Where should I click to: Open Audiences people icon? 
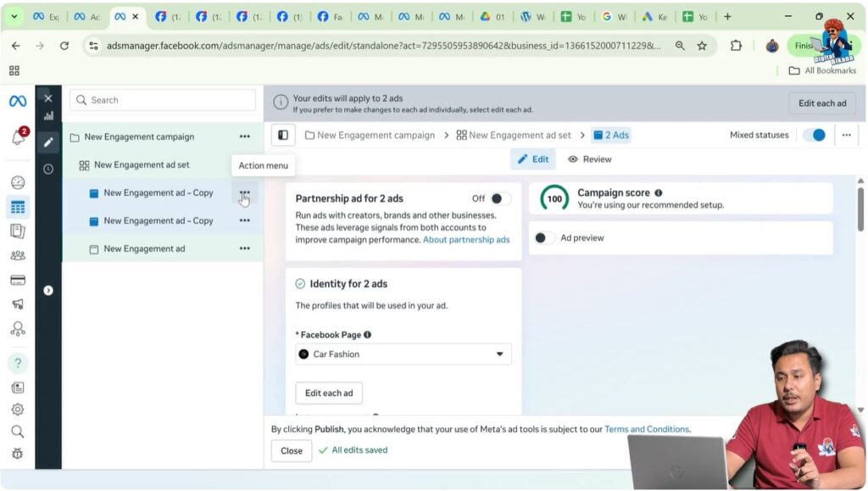(x=18, y=255)
